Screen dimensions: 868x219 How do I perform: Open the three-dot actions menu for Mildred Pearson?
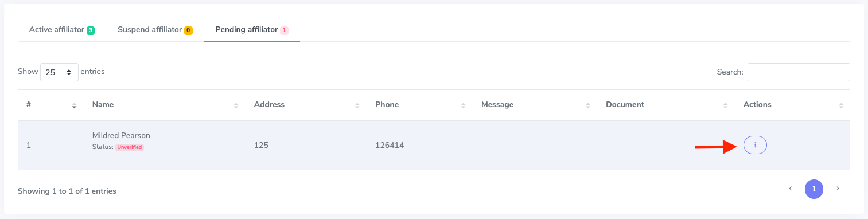[x=755, y=145]
